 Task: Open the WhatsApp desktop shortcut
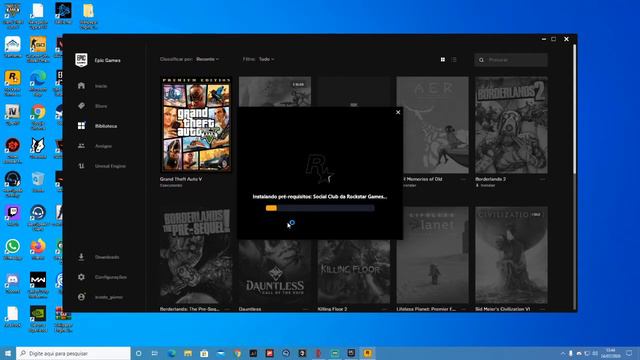pyautogui.click(x=13, y=249)
